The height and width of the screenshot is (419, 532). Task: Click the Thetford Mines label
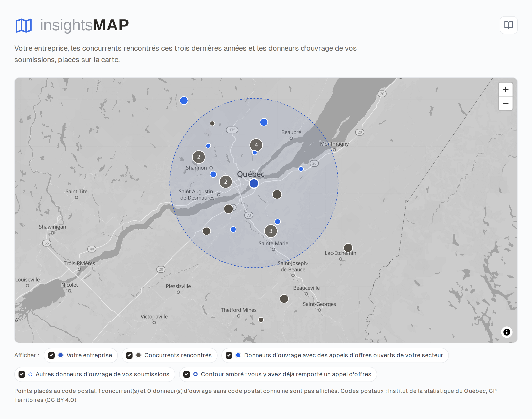(238, 310)
